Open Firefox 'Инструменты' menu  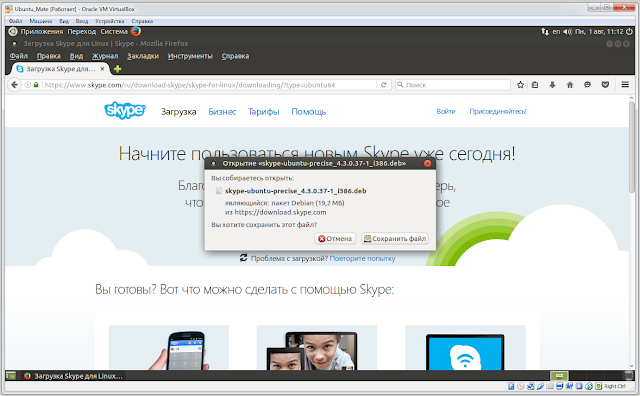[x=190, y=56]
